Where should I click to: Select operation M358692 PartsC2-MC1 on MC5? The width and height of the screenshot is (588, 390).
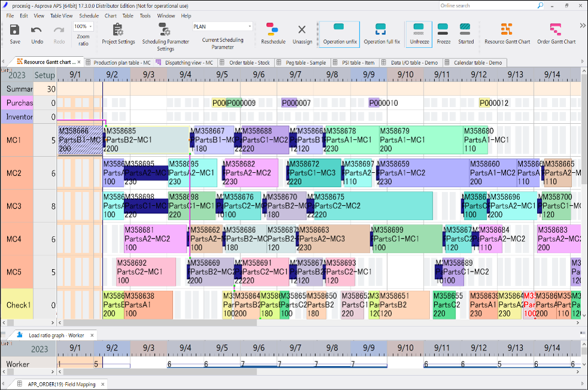146,272
